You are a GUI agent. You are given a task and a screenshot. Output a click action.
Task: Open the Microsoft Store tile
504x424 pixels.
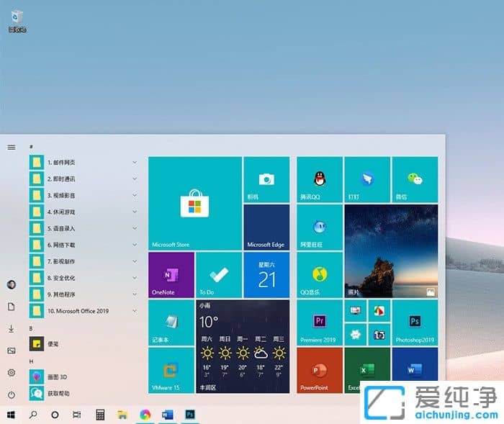(195, 204)
